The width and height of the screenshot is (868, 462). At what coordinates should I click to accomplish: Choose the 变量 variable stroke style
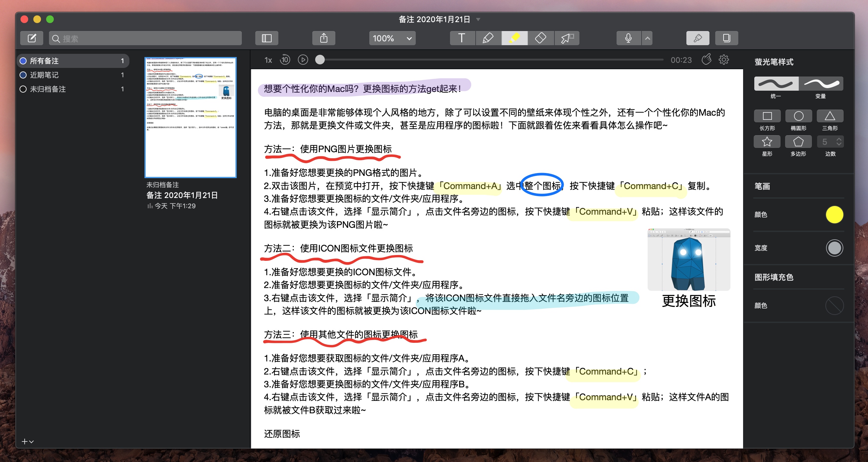click(x=821, y=83)
